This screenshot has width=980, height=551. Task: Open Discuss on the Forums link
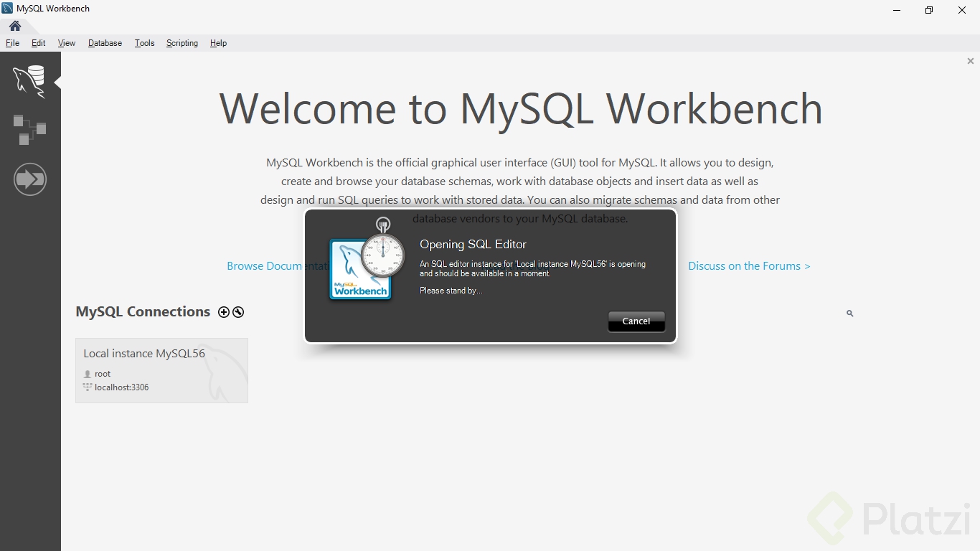pos(749,266)
